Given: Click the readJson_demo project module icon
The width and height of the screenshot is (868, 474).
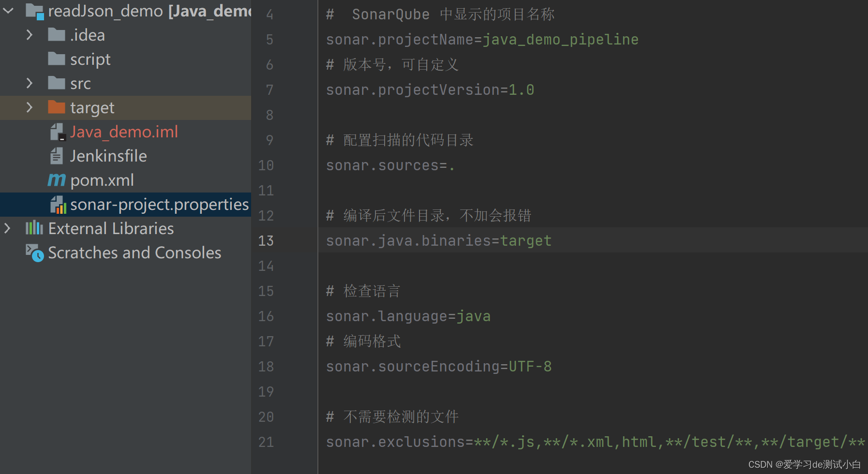Looking at the screenshot, I should [x=34, y=11].
